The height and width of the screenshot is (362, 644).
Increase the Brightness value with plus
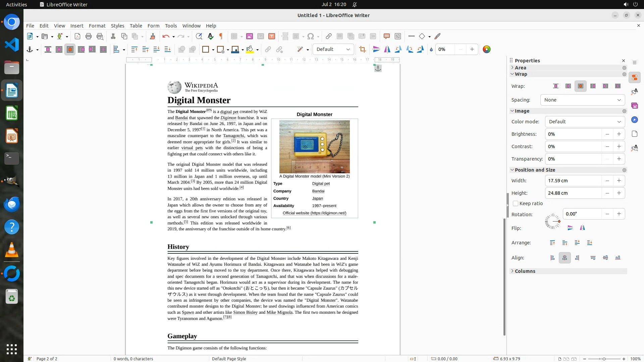[x=619, y=134]
